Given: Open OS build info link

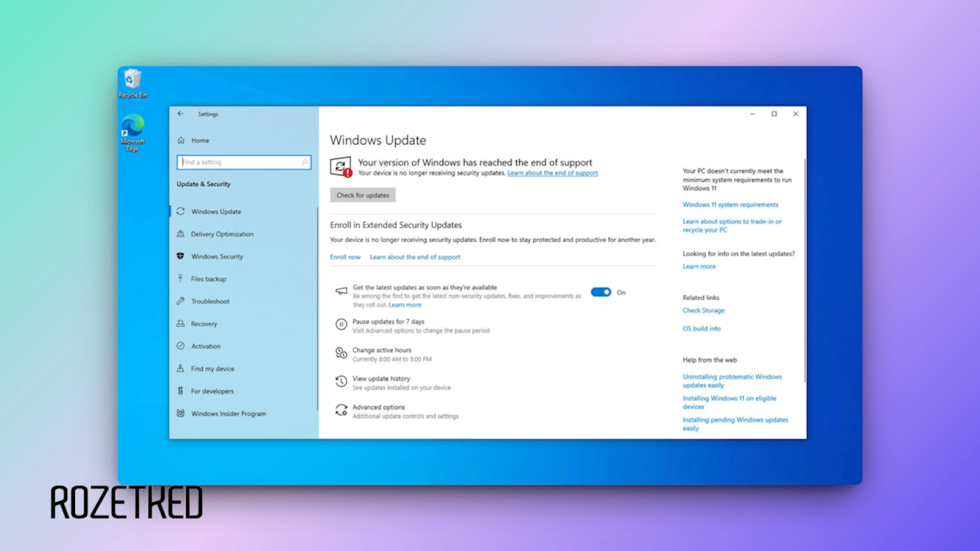Looking at the screenshot, I should coord(702,329).
